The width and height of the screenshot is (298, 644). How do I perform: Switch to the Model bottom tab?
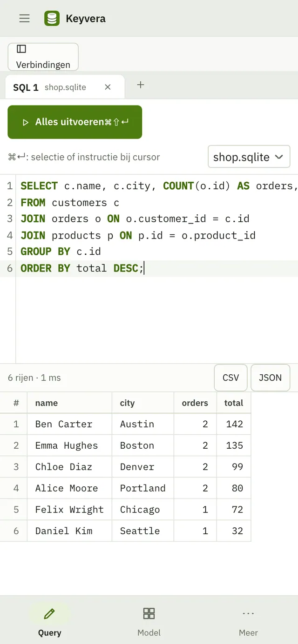point(149,622)
